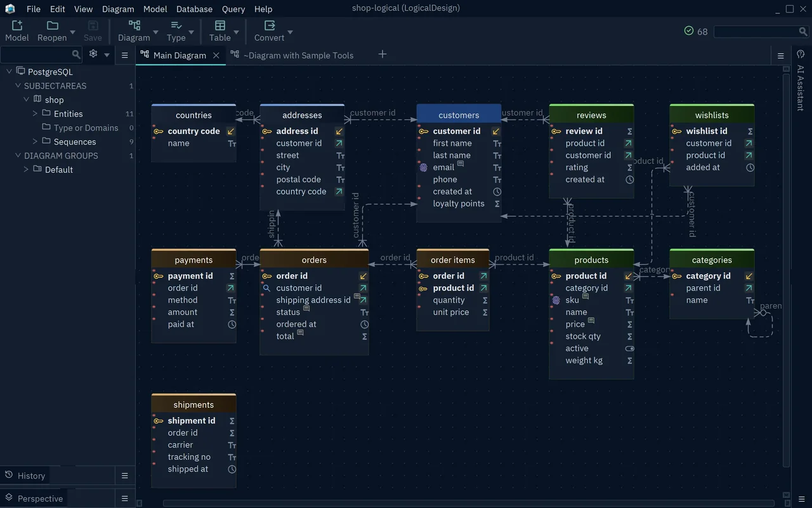812x508 pixels.
Task: Open the Perspective panel
Action: tap(34, 498)
